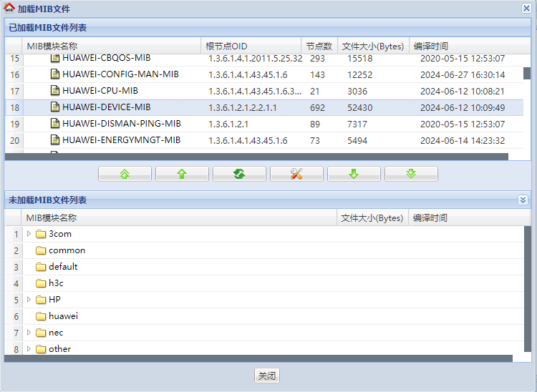Sort by 编译时间 in unloaded list
Image resolution: width=537 pixels, height=392 pixels.
469,217
